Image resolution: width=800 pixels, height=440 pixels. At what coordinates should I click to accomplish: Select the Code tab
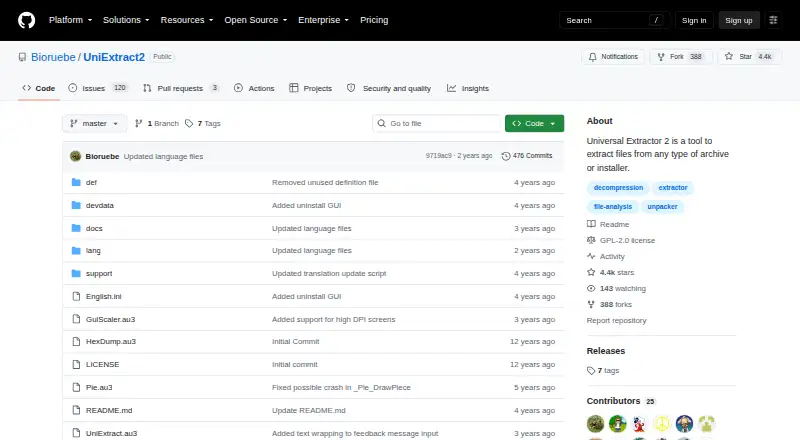(x=39, y=88)
